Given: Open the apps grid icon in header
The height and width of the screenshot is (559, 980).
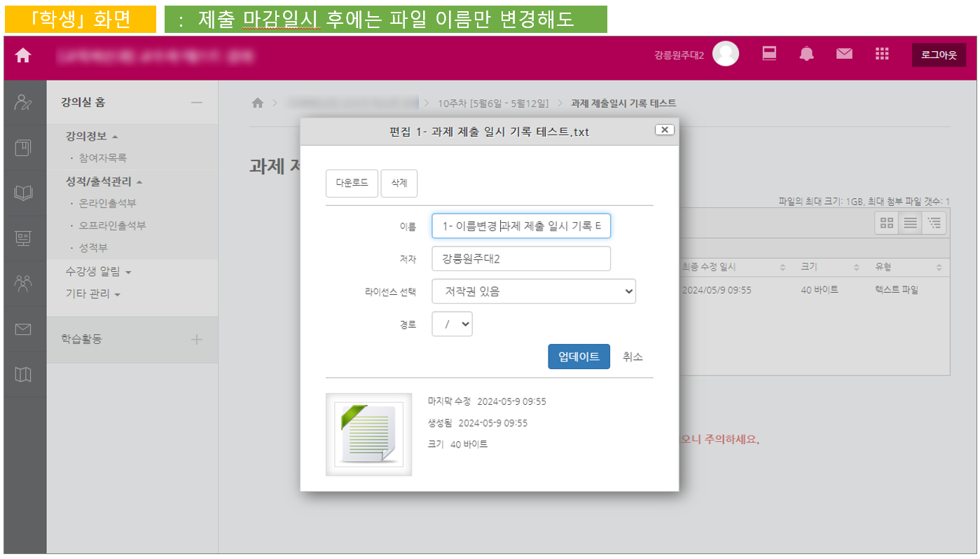Looking at the screenshot, I should [882, 55].
